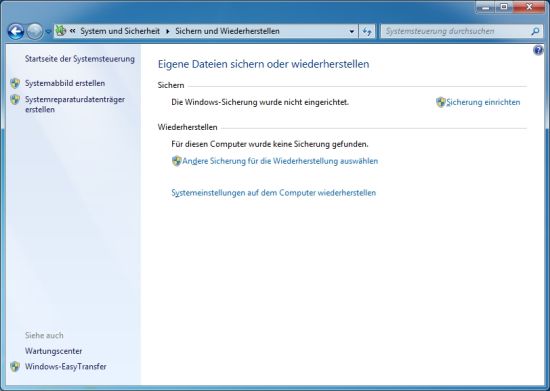Click shield icon beside 'Systemreparaturdatenträger erstellen'
The width and height of the screenshot is (550, 391).
point(15,100)
